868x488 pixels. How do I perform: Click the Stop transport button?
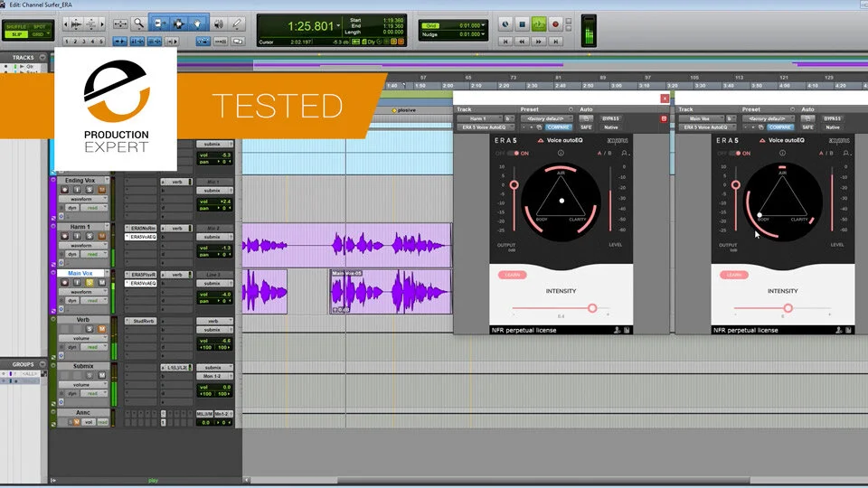(x=522, y=24)
